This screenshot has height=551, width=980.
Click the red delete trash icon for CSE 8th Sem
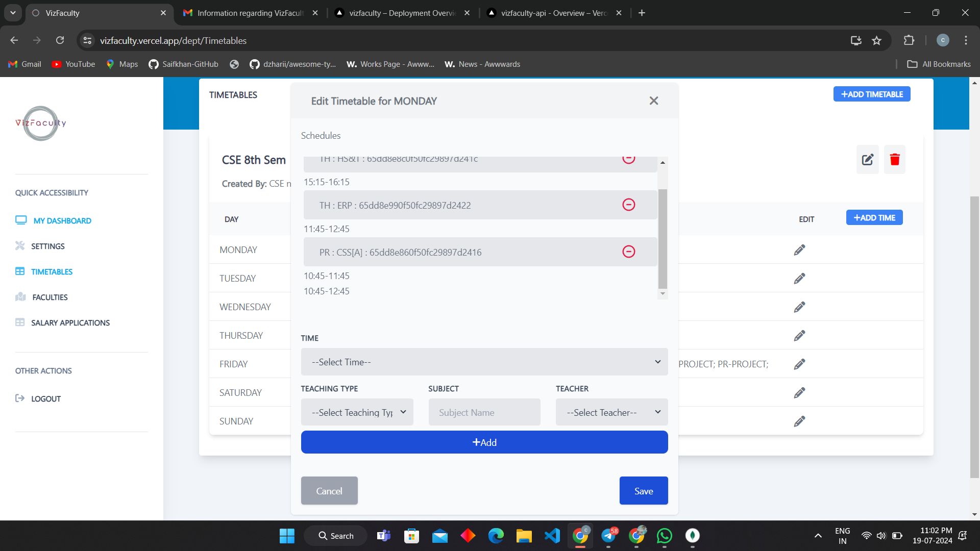click(x=896, y=160)
